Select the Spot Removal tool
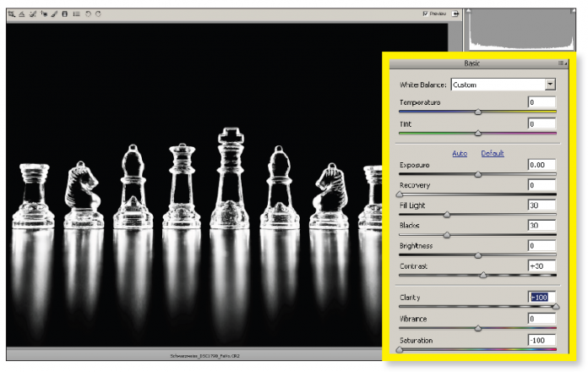Screen dimensions: 588x372 (33, 14)
